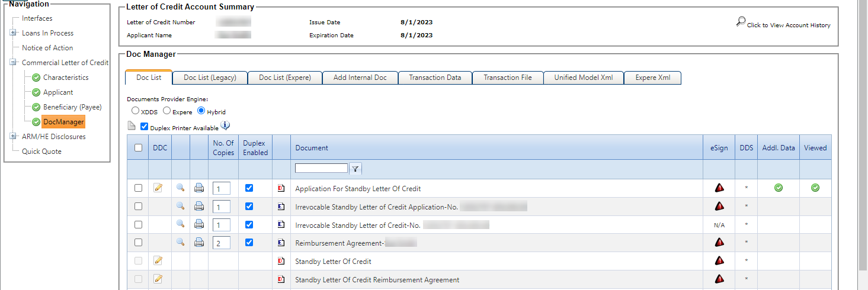Switch to Doc List (Legacy) tab
Viewport: 868px width, 290px height.
point(210,78)
